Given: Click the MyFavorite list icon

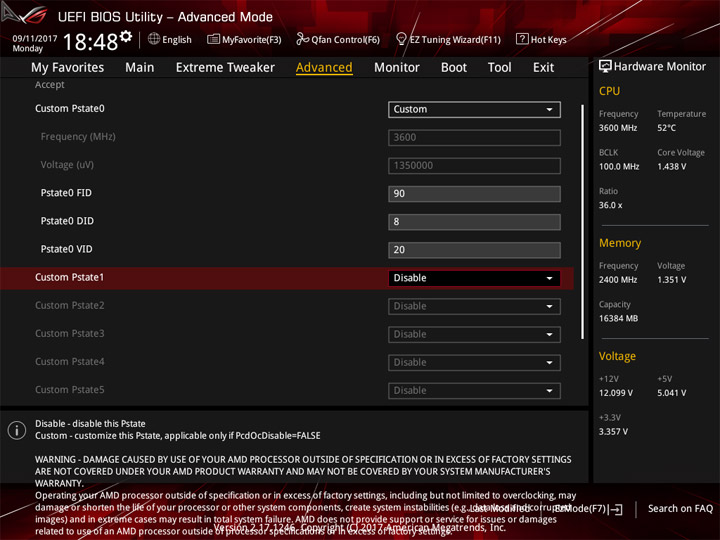Looking at the screenshot, I should click(213, 39).
